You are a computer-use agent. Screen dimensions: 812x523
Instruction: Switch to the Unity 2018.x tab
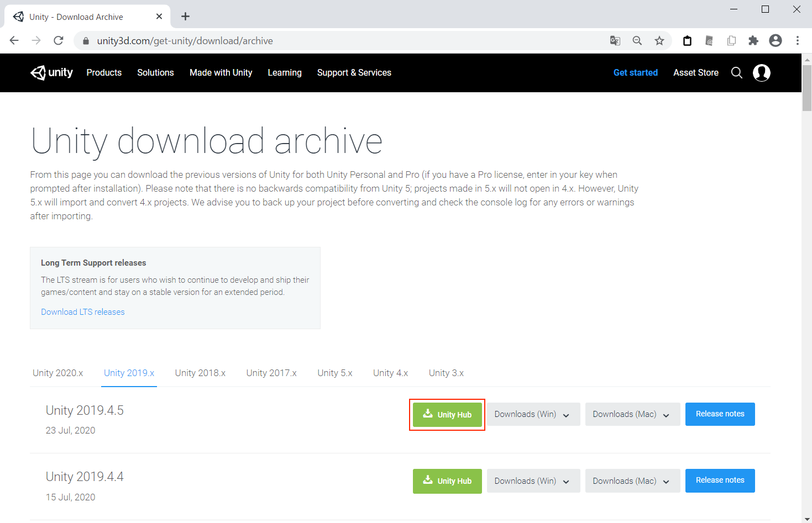pos(200,373)
